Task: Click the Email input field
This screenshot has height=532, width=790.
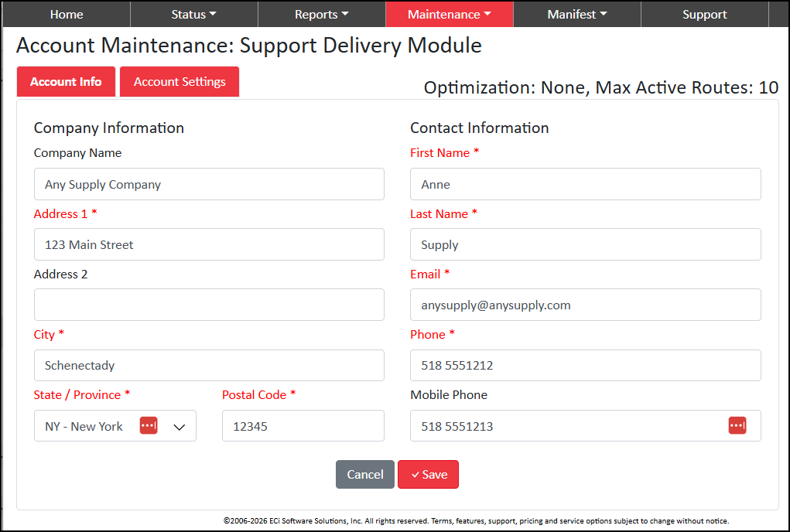Action: pyautogui.click(x=586, y=305)
